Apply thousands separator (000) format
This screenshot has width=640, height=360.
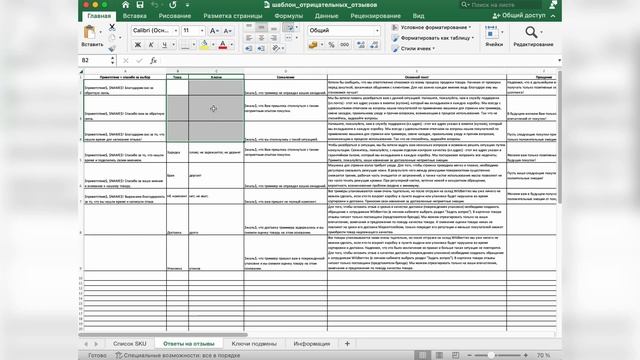(x=344, y=44)
